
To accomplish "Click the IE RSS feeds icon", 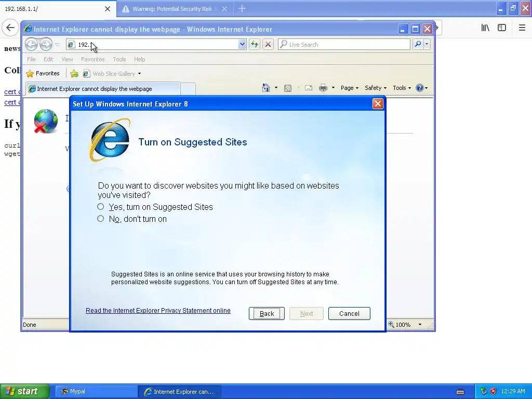I will click(288, 88).
